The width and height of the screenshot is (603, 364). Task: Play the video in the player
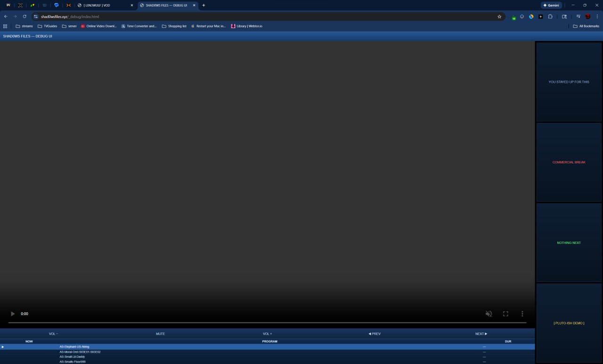13,314
